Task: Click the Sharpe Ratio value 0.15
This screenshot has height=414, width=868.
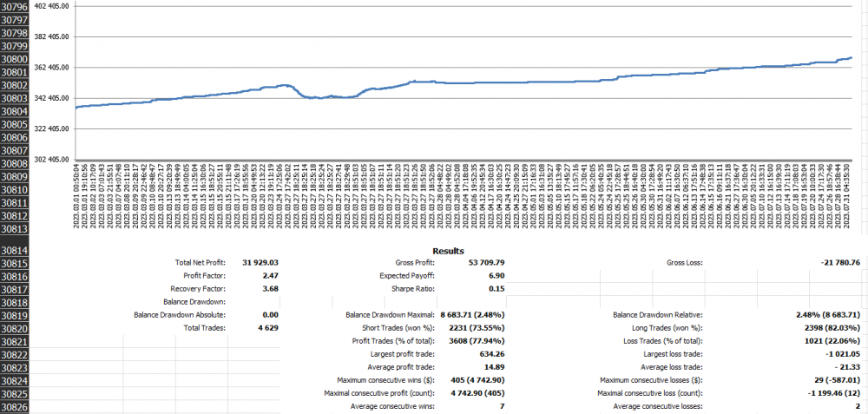Action: (496, 288)
